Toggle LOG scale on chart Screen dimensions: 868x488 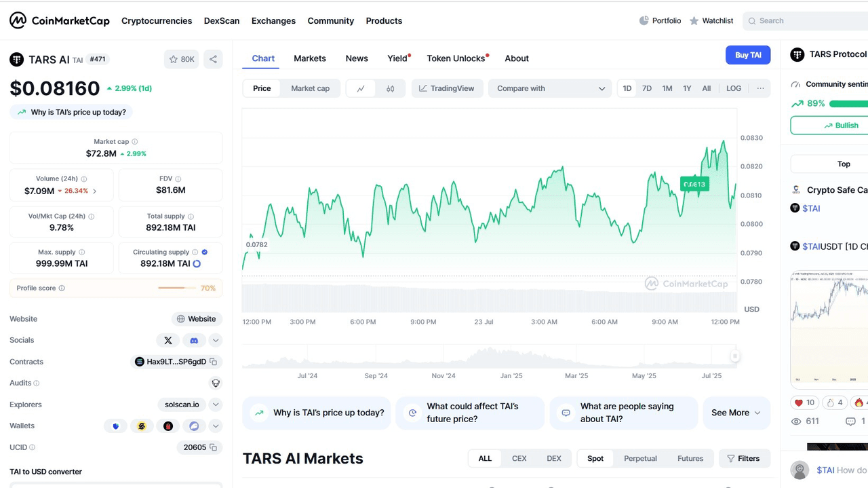734,88
